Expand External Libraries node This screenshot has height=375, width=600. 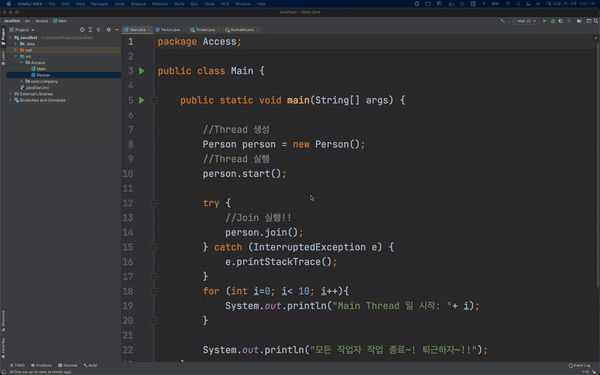click(x=10, y=94)
